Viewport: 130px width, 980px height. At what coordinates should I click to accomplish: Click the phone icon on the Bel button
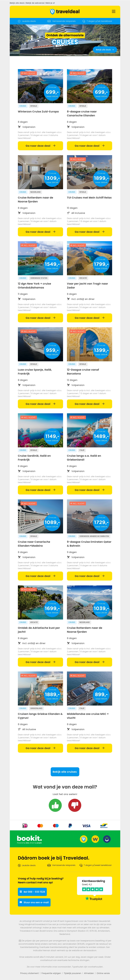pos(21,891)
